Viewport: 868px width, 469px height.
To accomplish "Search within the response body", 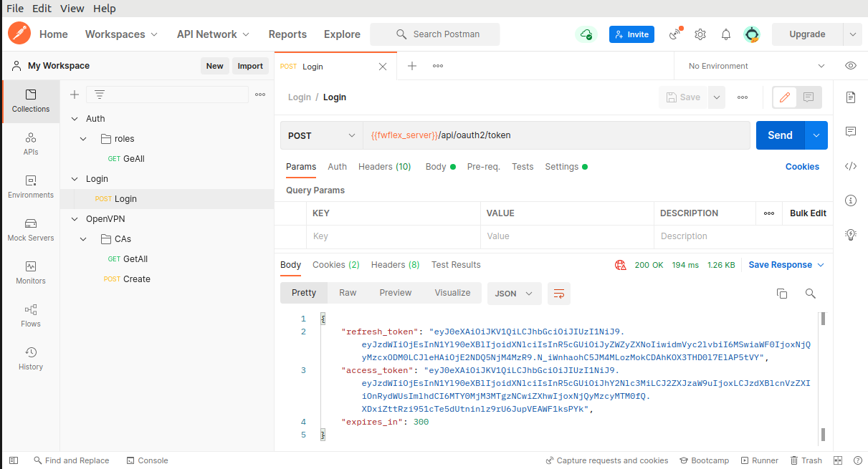I will [811, 294].
